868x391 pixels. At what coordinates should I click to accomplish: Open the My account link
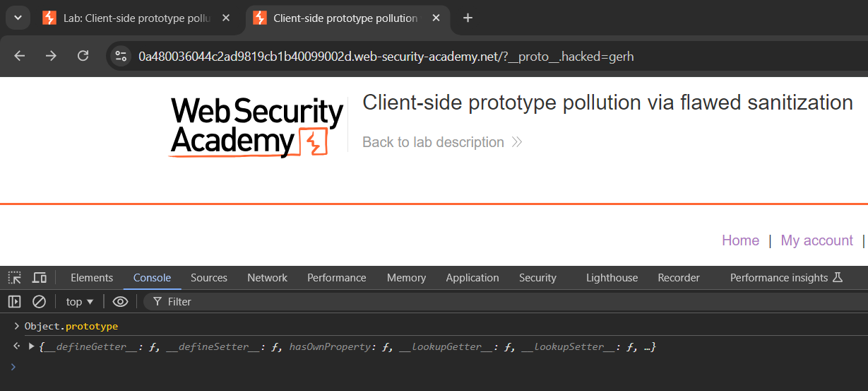tap(816, 240)
